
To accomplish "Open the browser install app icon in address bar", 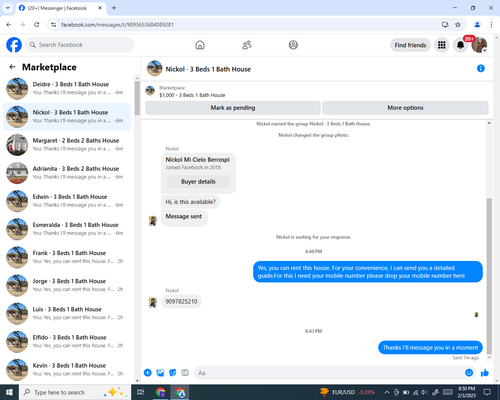I will pyautogui.click(x=445, y=24).
